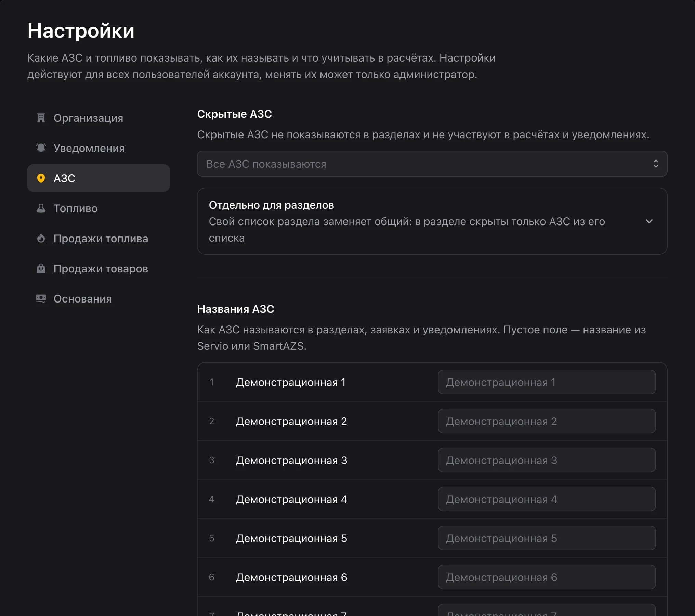
Task: Select the АЗС settings section
Action: tap(99, 178)
